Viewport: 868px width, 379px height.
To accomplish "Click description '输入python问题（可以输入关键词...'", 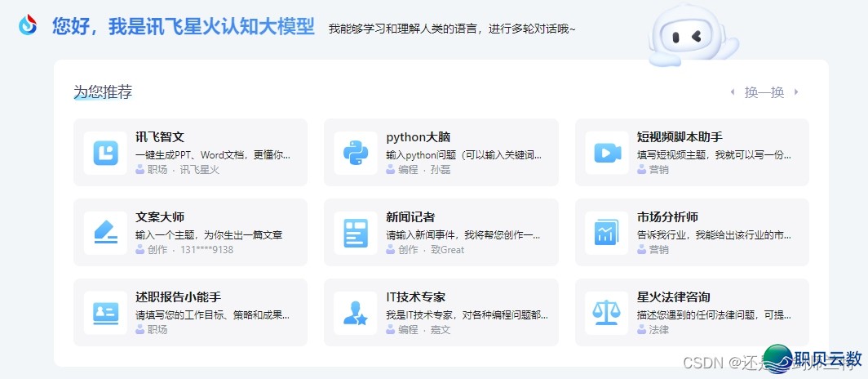I will [464, 154].
